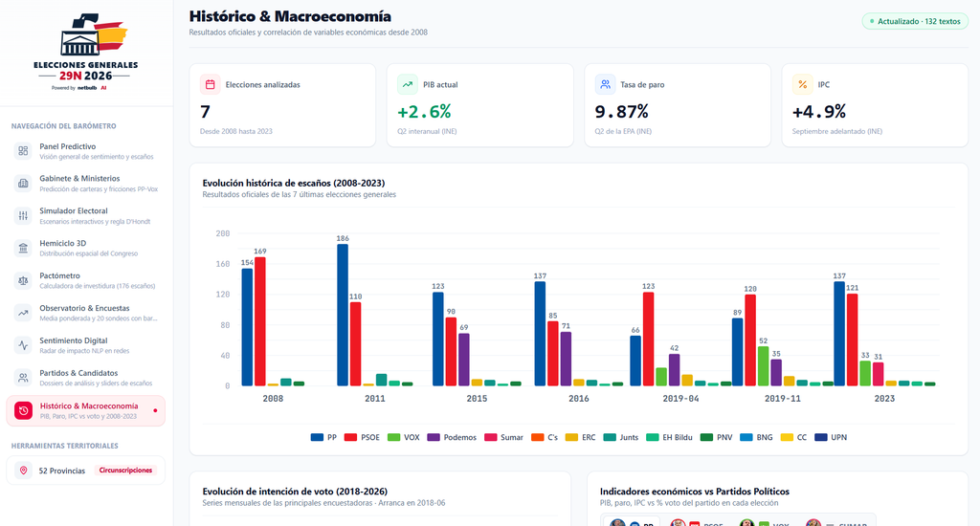Click the Partidos & Candidatos people icon
This screenshot has width=980, height=526.
(23, 378)
